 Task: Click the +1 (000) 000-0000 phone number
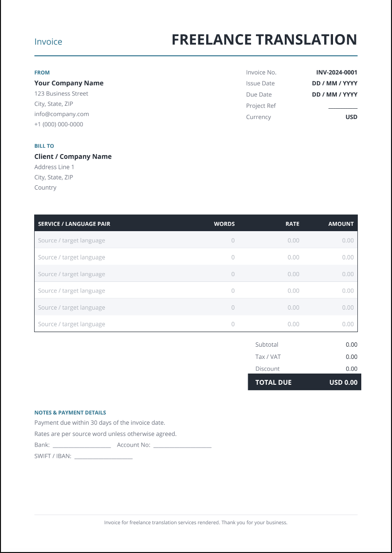[59, 124]
